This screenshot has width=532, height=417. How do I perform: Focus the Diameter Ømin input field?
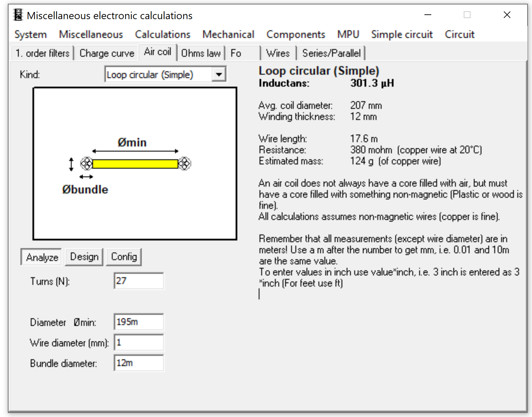139,322
